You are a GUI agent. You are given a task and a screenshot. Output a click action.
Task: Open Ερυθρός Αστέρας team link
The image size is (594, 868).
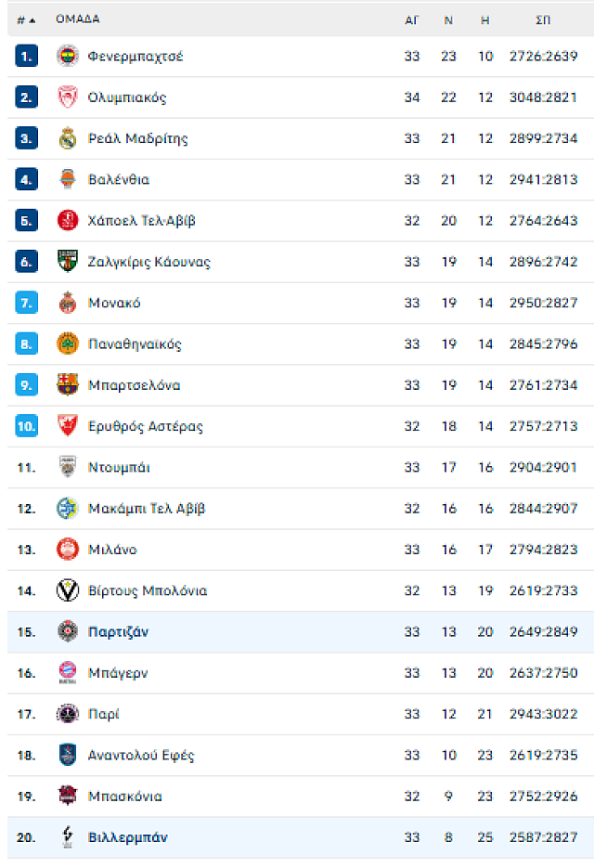[x=145, y=427]
